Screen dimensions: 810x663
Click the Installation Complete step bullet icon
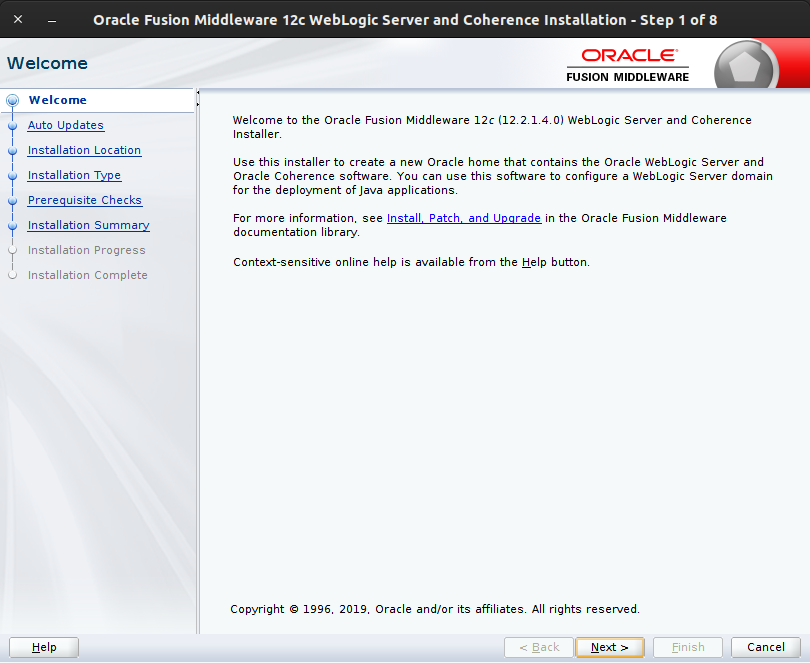pyautogui.click(x=12, y=275)
